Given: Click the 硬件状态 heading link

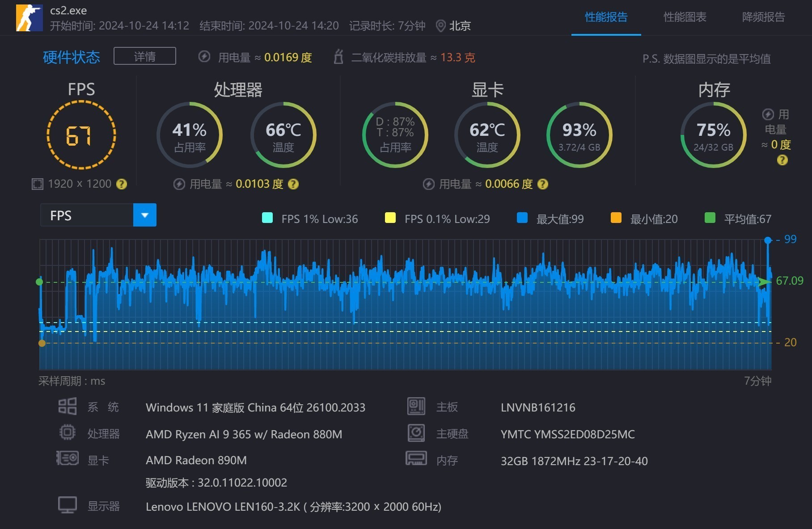Looking at the screenshot, I should click(x=72, y=57).
